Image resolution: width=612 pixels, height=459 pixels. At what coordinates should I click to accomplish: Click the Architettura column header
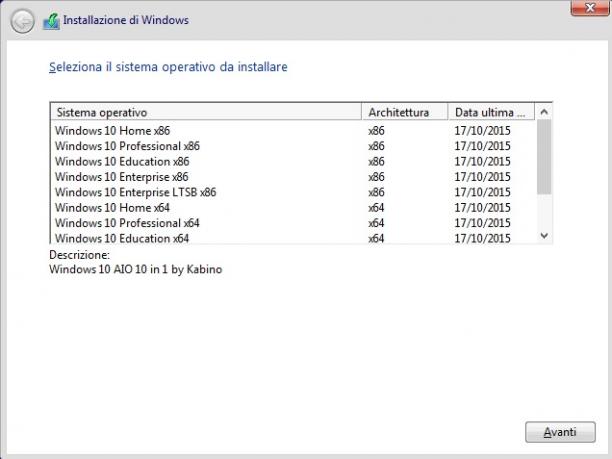click(x=405, y=112)
